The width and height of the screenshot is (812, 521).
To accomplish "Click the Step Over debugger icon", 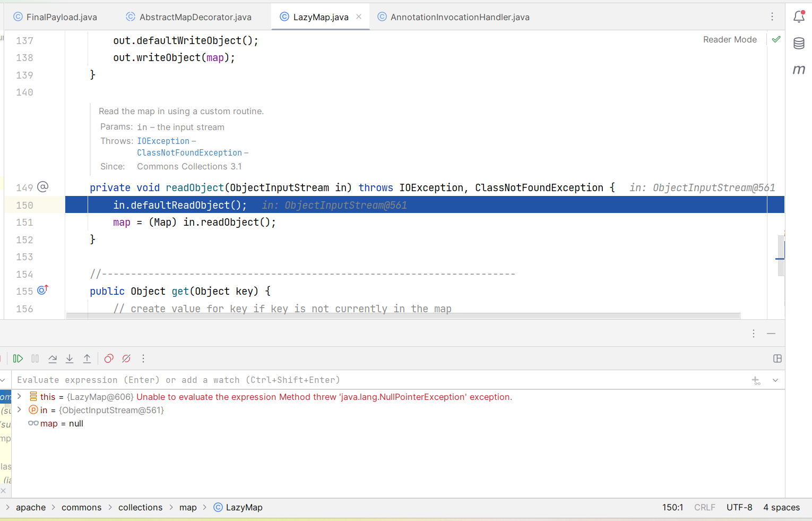I will 53,358.
